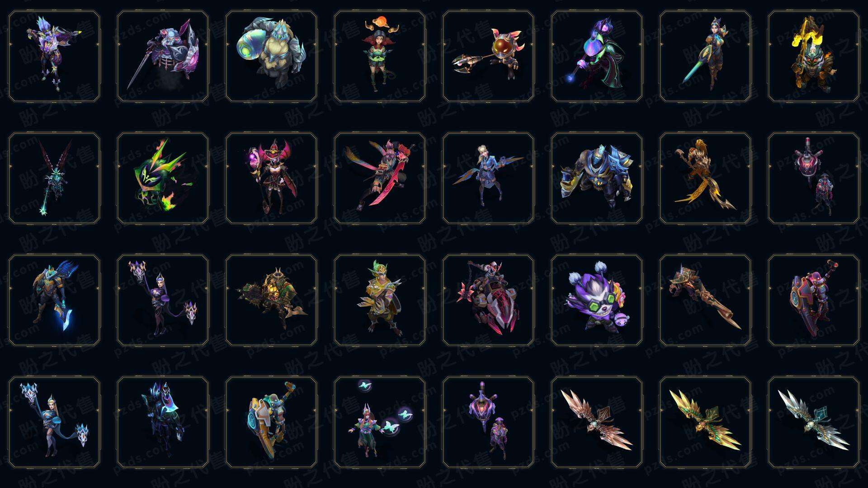868x488 pixels.
Task: Open the dark blue glowing horse creature
Action: point(163,422)
